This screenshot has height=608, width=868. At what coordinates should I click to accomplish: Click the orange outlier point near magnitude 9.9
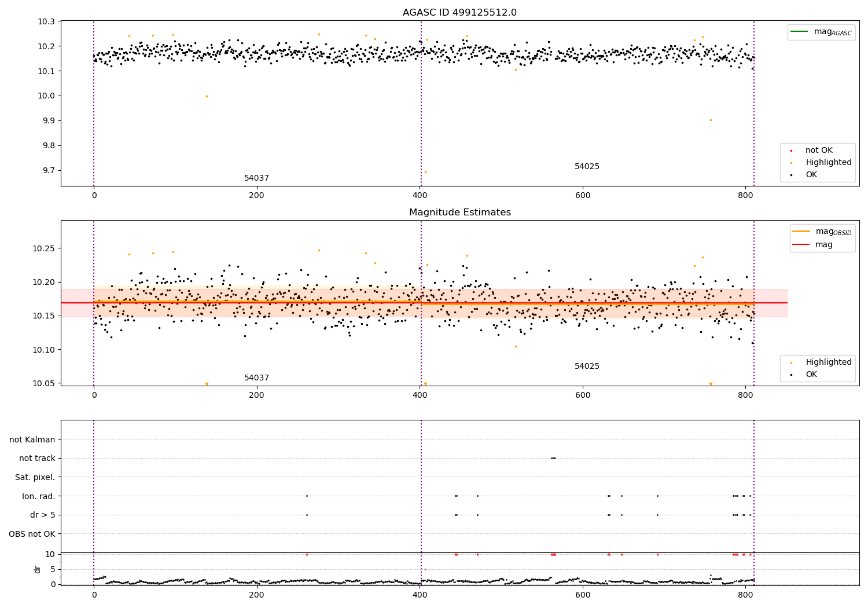pyautogui.click(x=711, y=120)
